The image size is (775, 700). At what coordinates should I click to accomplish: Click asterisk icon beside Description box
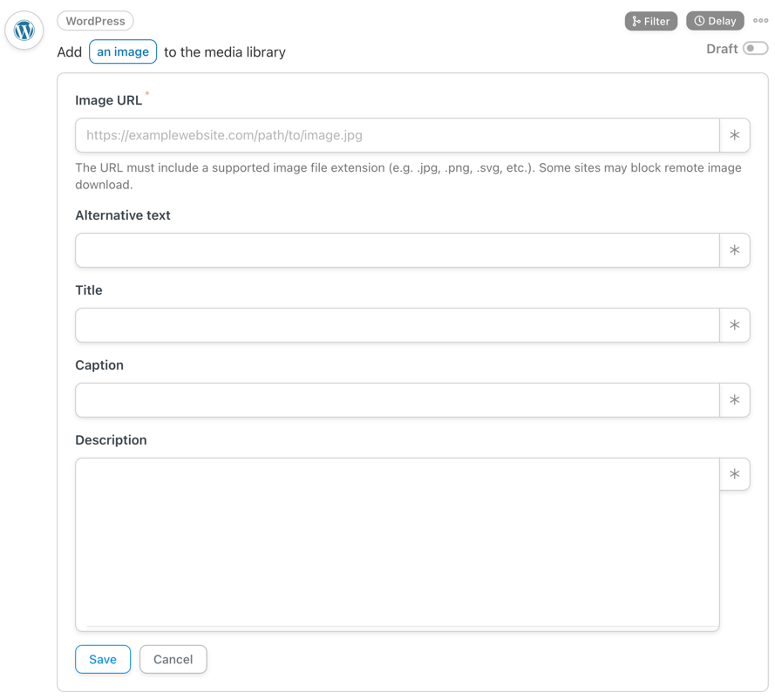click(x=735, y=474)
